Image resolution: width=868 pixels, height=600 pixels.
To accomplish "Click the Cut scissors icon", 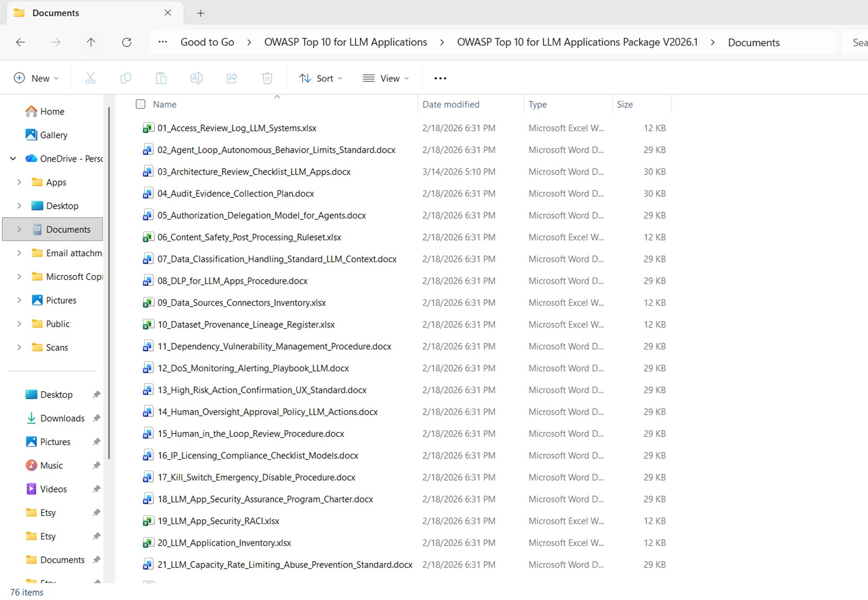I will point(90,78).
